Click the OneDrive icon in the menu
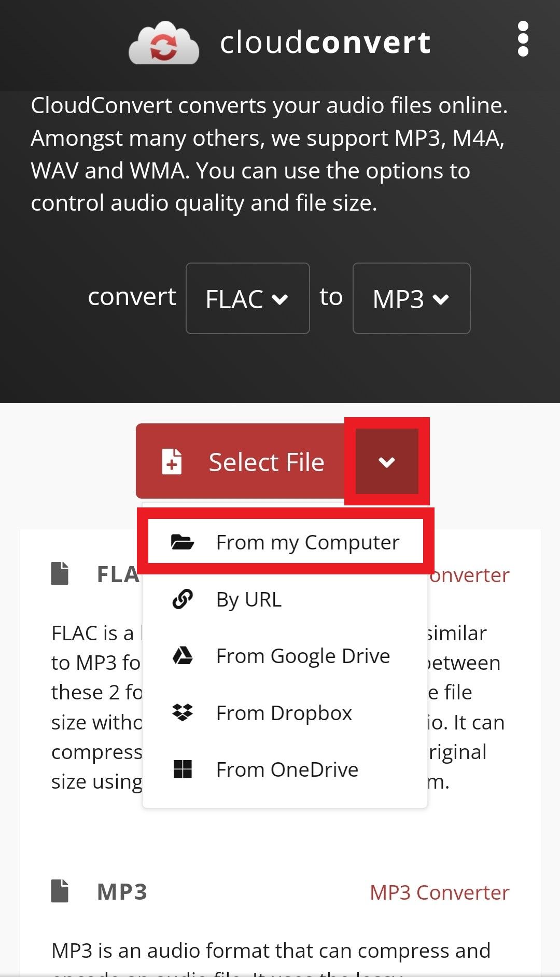560x977 pixels. click(x=183, y=769)
